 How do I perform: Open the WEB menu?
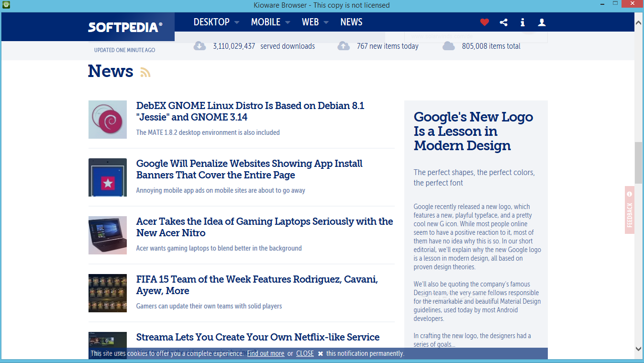coord(310,22)
